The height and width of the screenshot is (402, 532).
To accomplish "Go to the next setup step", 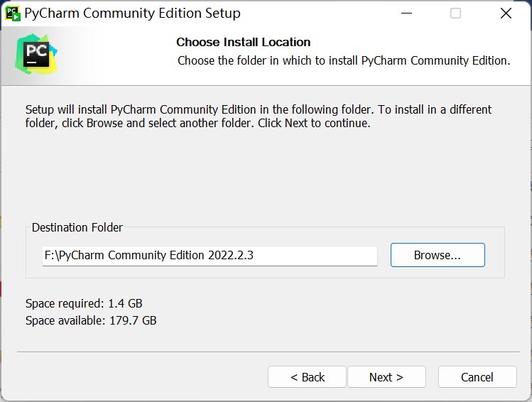I will point(386,377).
